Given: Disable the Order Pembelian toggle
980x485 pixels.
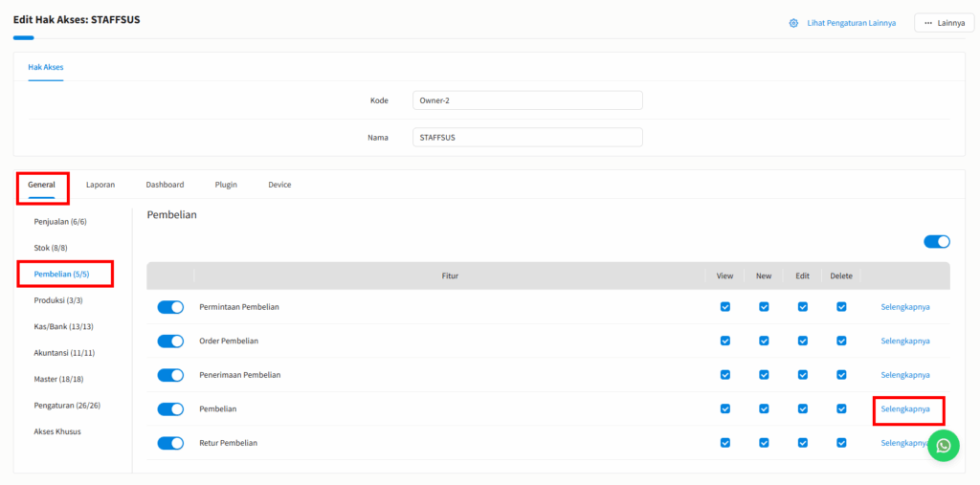Looking at the screenshot, I should tap(170, 342).
